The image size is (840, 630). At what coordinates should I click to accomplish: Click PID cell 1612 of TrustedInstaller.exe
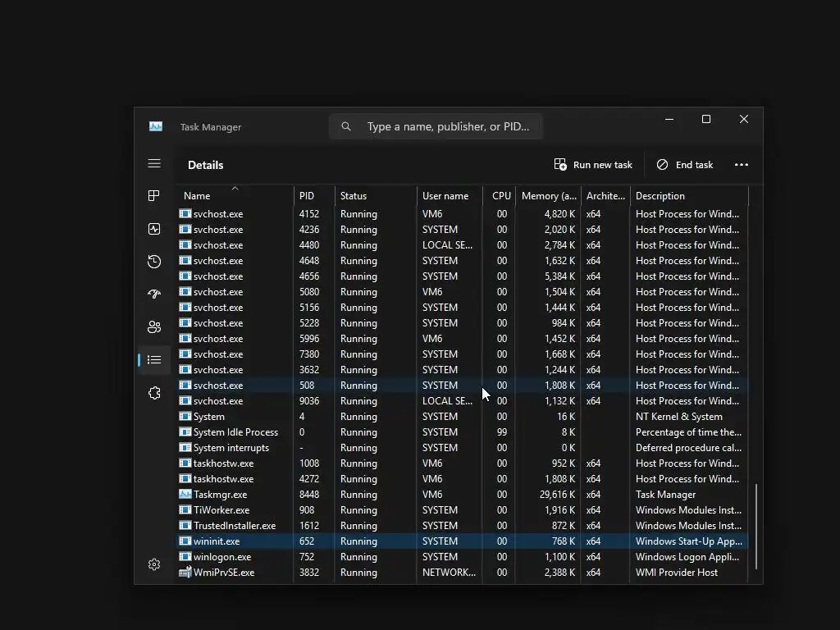[x=309, y=526]
